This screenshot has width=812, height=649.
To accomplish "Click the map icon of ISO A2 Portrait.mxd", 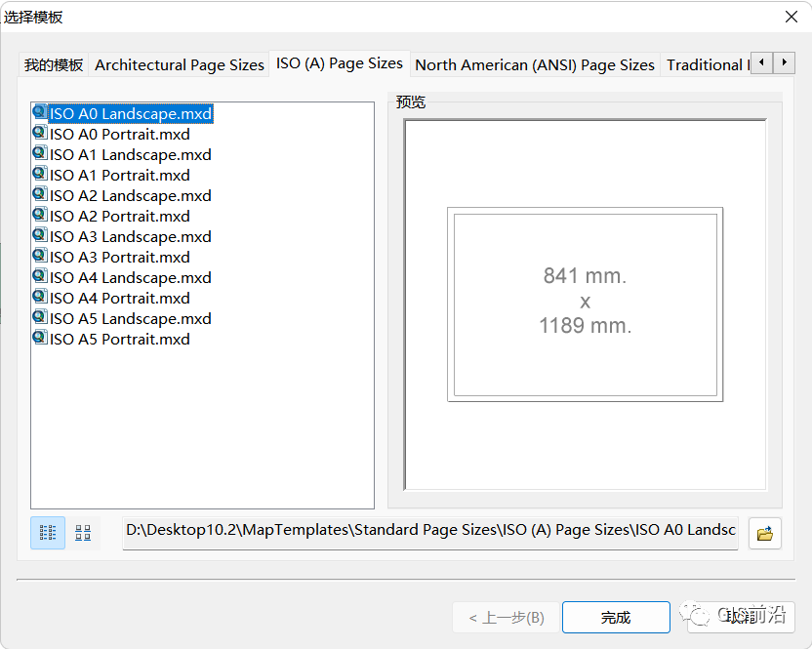I will tap(40, 215).
